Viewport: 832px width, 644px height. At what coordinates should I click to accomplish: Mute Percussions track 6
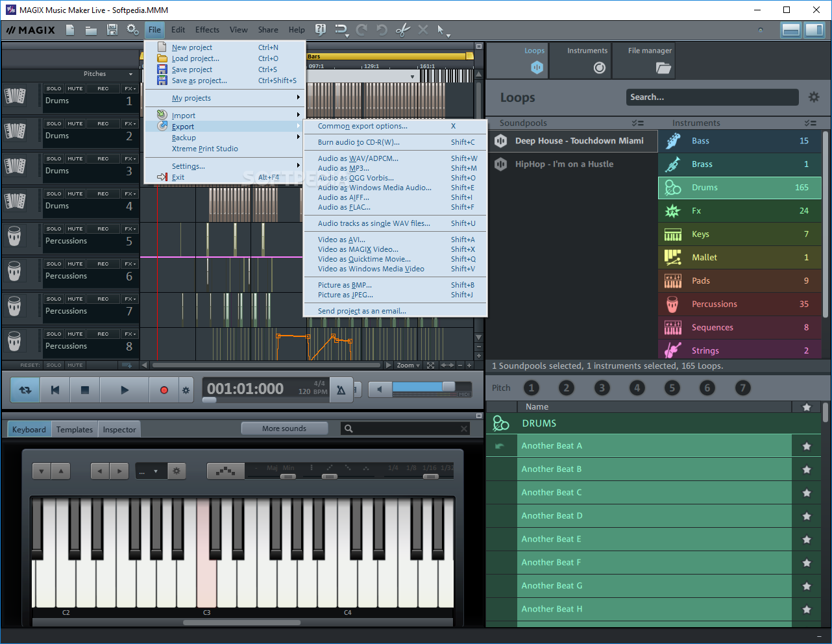click(75, 264)
